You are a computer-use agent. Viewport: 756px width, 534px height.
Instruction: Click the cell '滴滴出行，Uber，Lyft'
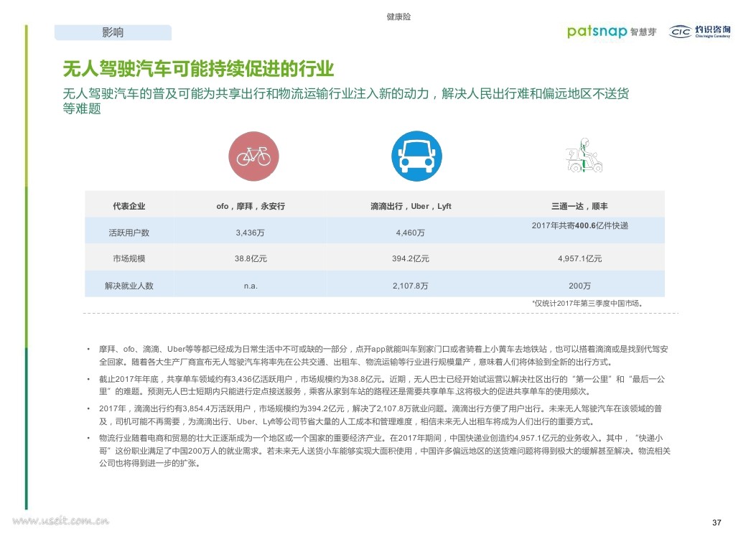(x=411, y=206)
